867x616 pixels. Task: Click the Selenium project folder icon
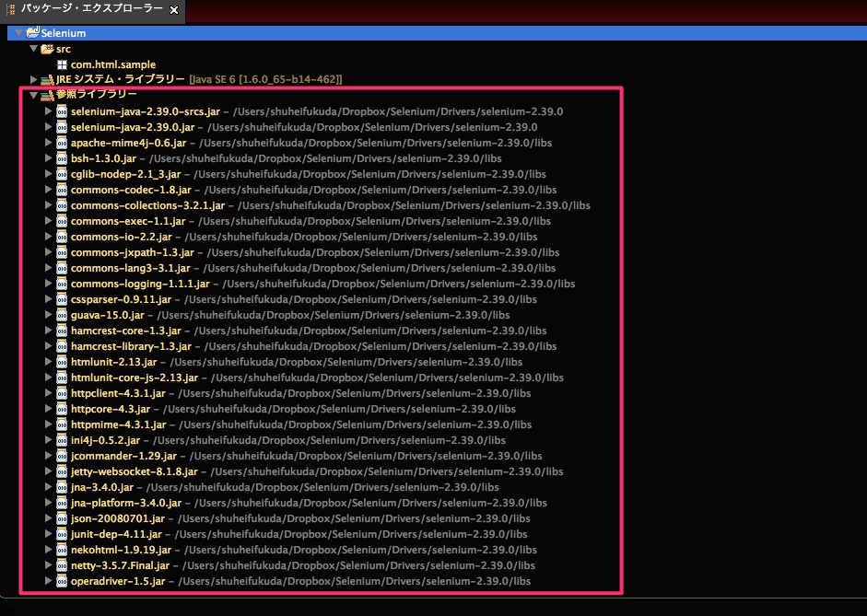click(33, 32)
